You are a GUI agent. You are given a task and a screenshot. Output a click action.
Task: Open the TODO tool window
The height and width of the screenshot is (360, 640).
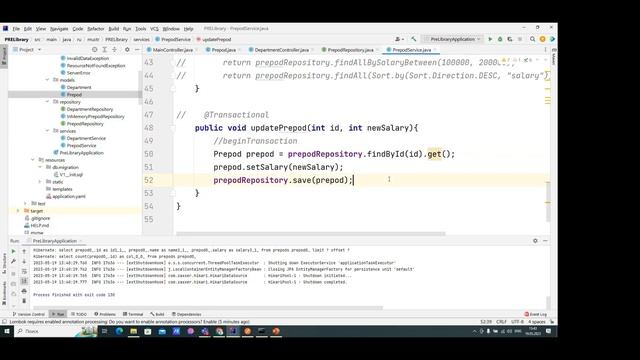click(79, 314)
